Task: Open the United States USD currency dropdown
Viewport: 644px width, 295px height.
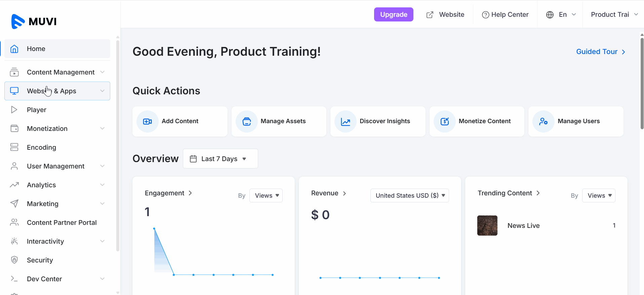Action: point(409,196)
